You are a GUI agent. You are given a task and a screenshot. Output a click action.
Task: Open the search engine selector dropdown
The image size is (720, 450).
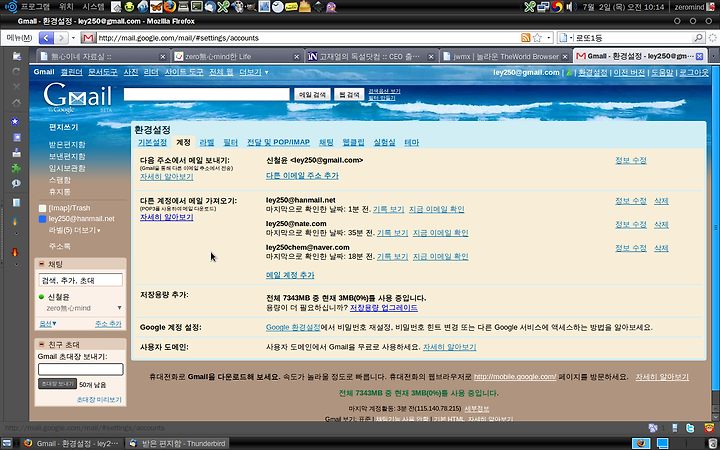567,38
